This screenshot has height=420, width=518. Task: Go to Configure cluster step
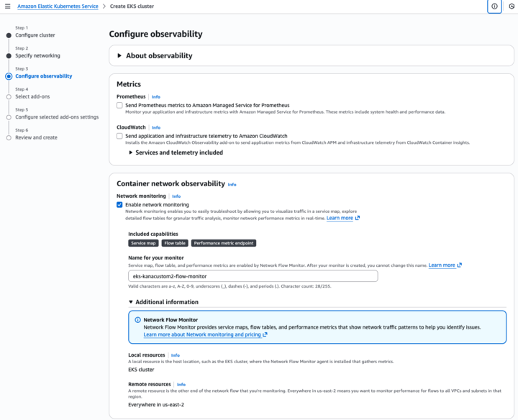point(35,35)
